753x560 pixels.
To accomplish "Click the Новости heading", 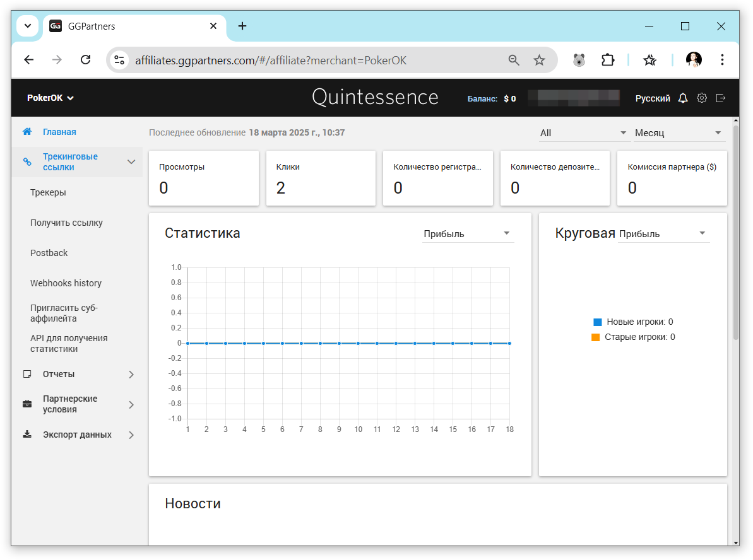I will (193, 503).
